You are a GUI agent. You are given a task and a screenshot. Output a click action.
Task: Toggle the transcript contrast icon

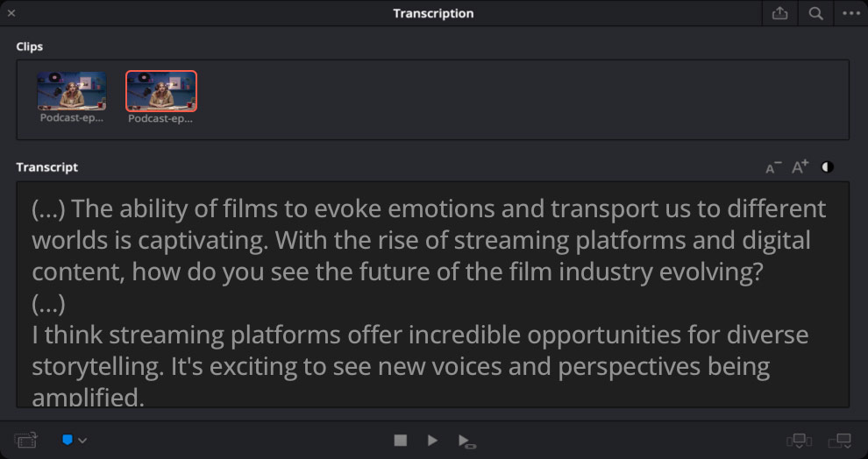pos(827,167)
